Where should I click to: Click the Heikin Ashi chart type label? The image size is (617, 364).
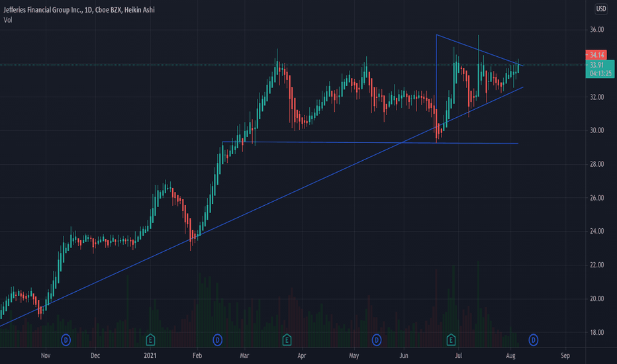coord(139,10)
